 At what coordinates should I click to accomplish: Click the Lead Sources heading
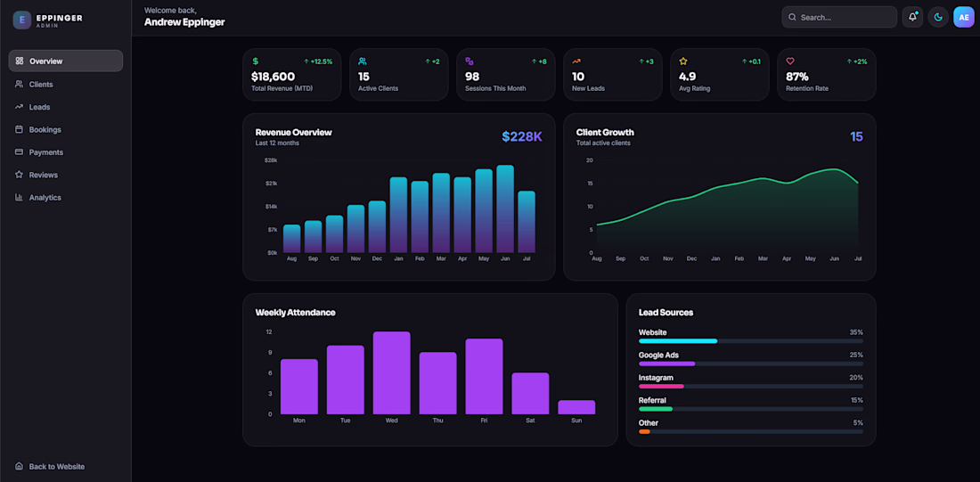(666, 313)
